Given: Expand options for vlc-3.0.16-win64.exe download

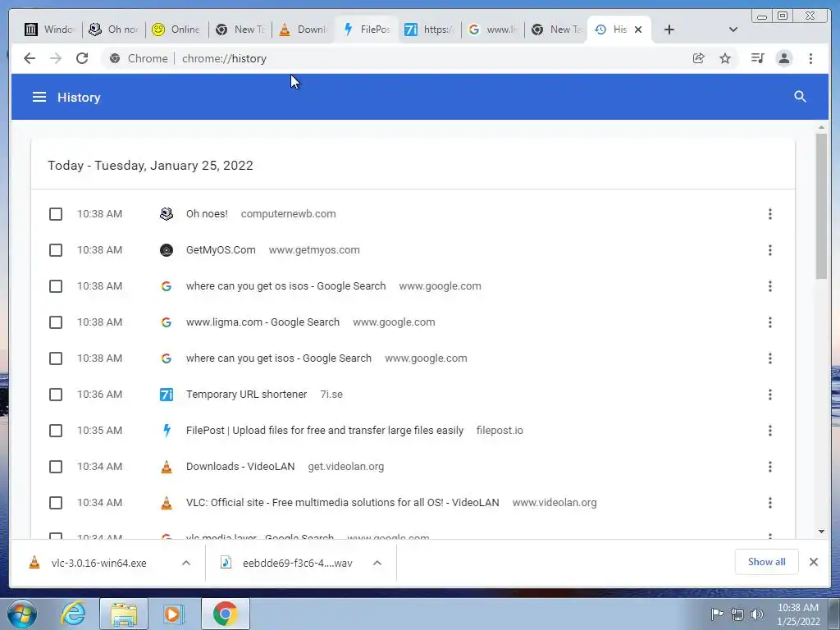Looking at the screenshot, I should click(x=186, y=563).
